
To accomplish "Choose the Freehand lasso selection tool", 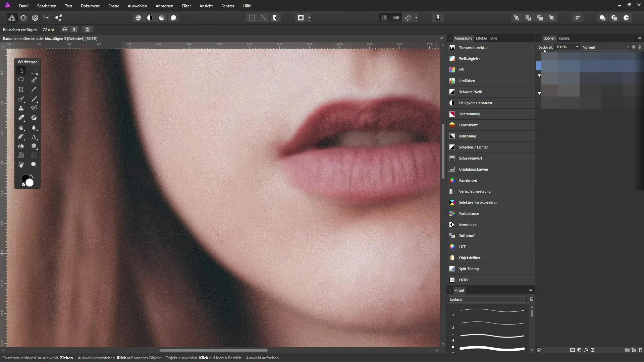I will [x=21, y=80].
